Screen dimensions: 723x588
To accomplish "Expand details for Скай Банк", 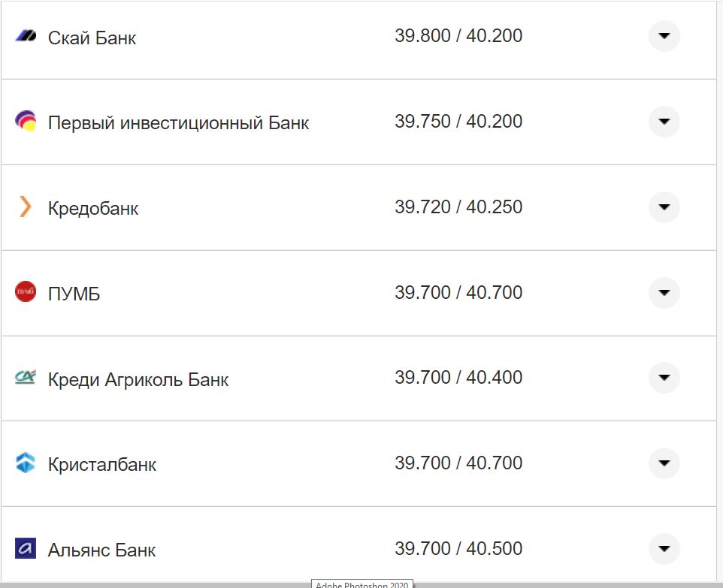I will click(664, 35).
